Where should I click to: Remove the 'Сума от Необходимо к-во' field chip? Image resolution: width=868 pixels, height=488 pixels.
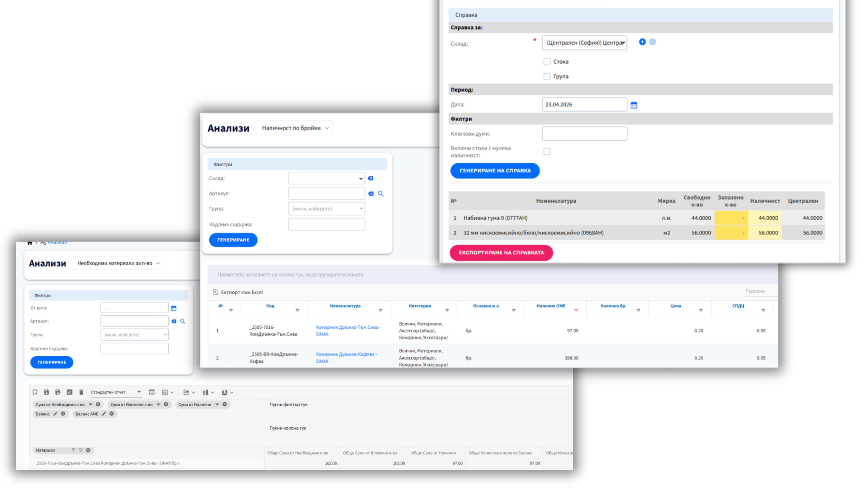click(x=98, y=404)
